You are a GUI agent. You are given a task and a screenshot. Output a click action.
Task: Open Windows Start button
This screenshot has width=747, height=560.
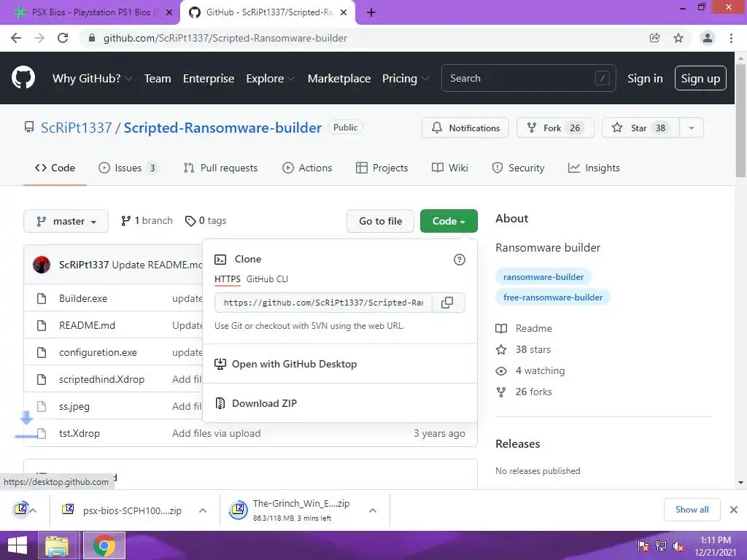18,545
